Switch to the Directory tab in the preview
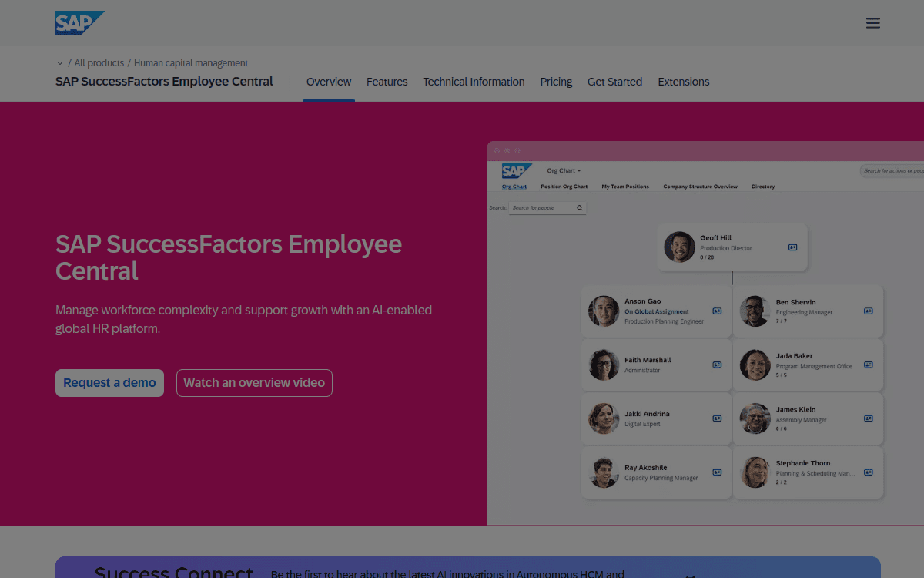This screenshot has height=578, width=924. click(763, 187)
